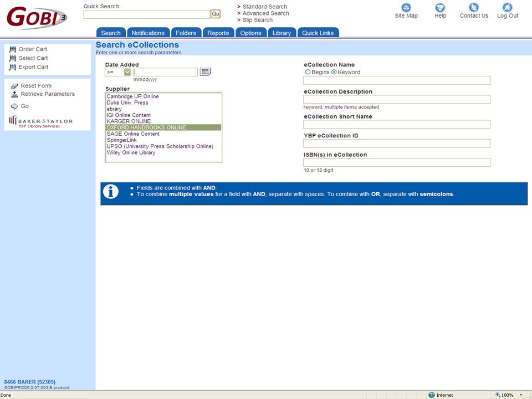Open the Select Cart icon
This screenshot has width=532, height=399.
[x=13, y=58]
